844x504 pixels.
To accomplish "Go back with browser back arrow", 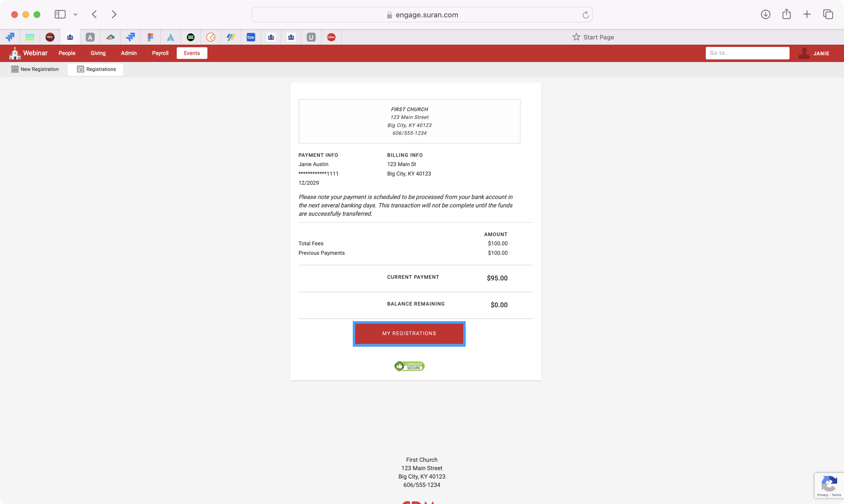I will (x=94, y=14).
